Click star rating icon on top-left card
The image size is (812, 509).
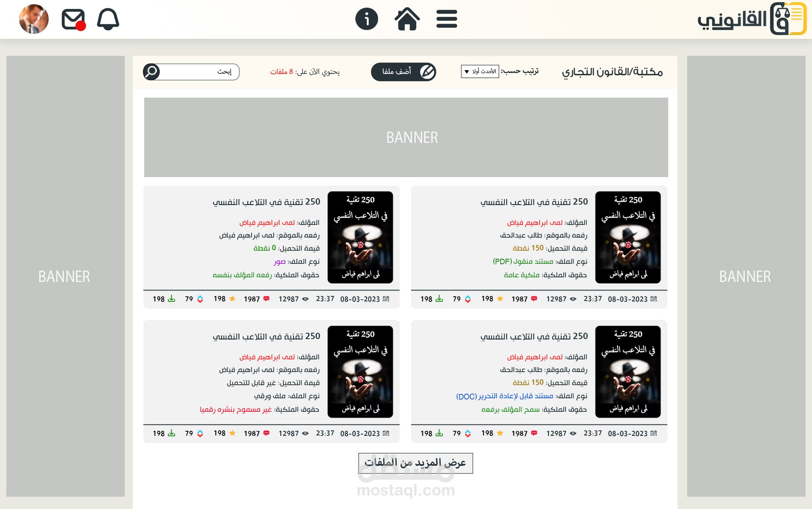tap(232, 299)
